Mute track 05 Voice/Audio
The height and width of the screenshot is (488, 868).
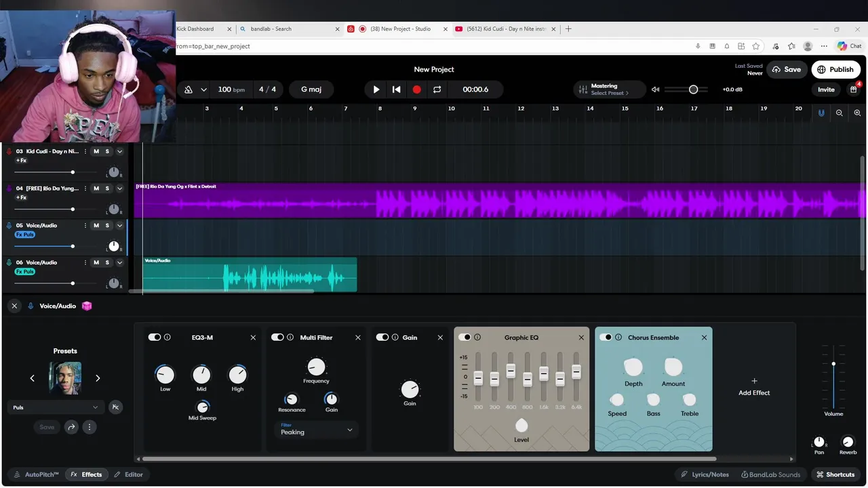pyautogui.click(x=96, y=225)
